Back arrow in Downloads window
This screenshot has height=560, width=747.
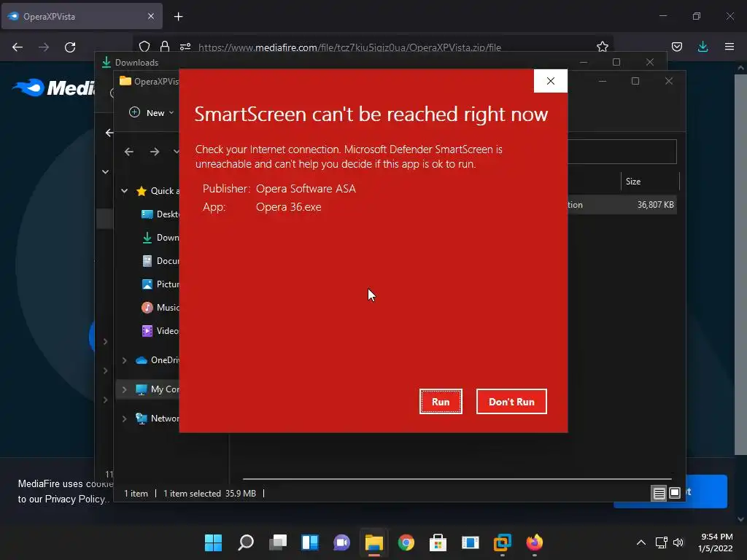pos(109,133)
